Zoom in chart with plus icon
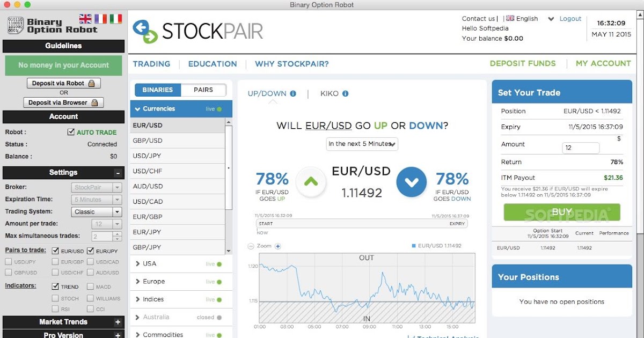This screenshot has width=644, height=338. [x=277, y=246]
